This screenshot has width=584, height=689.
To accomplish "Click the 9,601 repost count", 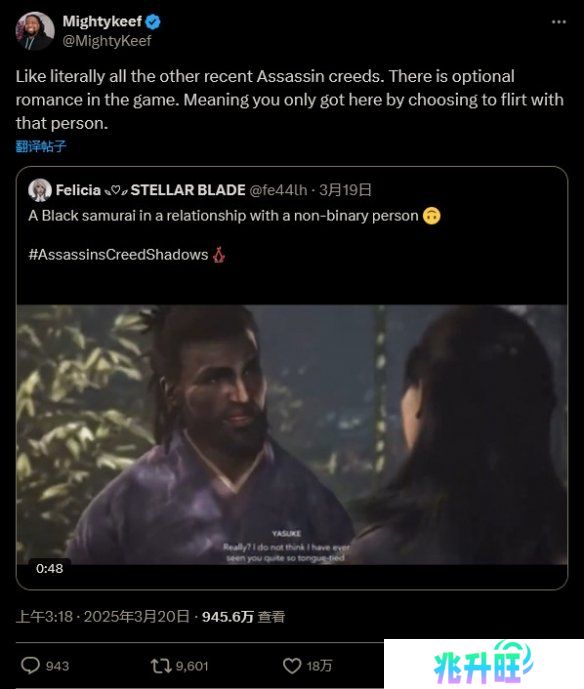I will pos(192,666).
